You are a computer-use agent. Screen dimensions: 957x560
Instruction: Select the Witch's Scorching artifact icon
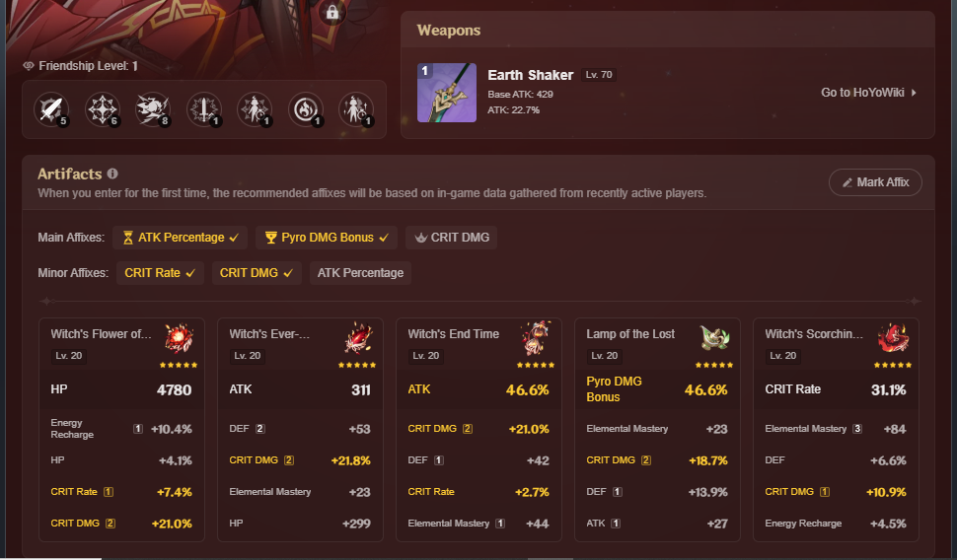[x=893, y=338]
